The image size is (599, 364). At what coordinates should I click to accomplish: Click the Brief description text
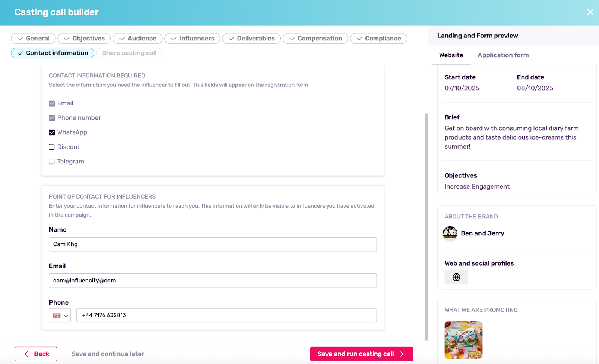pyautogui.click(x=511, y=137)
